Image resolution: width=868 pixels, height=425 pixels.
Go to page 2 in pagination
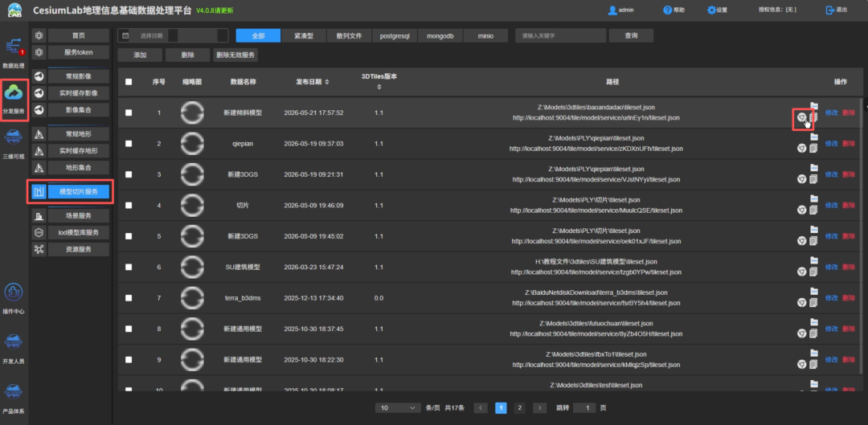pyautogui.click(x=519, y=408)
